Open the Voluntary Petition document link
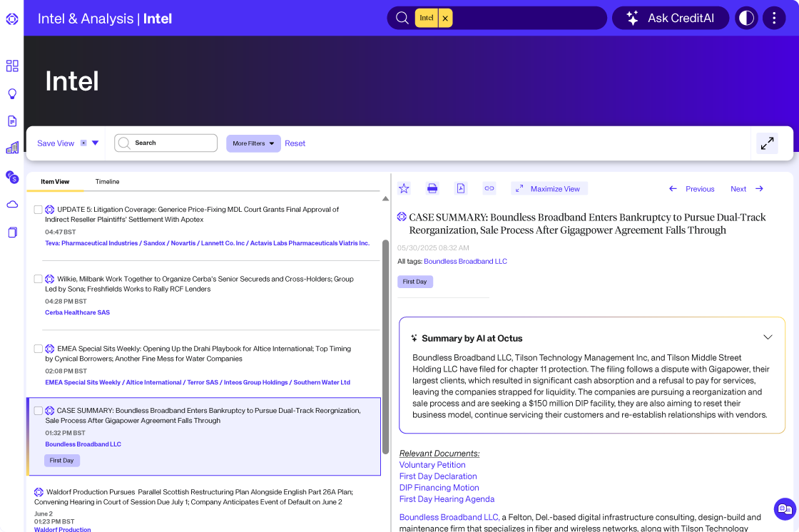The image size is (799, 532). 432,465
